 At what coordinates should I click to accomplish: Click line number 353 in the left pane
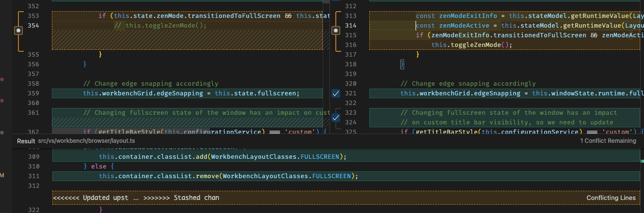[33, 16]
